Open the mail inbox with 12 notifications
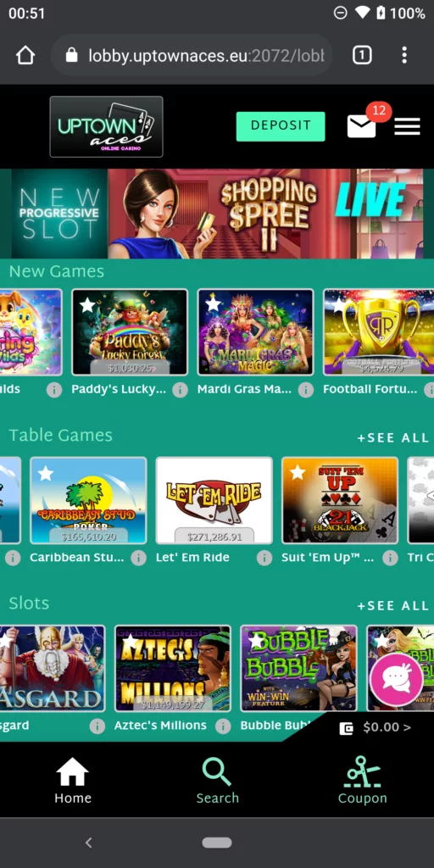 coord(362,126)
